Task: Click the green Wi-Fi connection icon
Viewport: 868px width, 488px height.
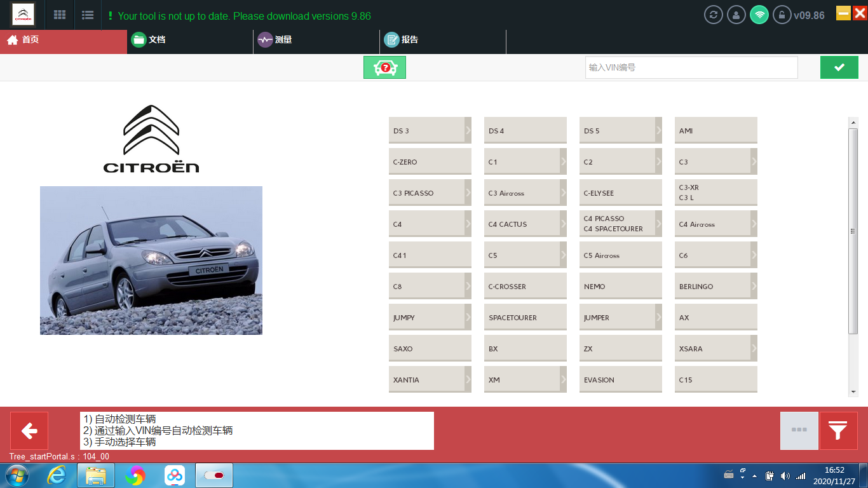Action: pyautogui.click(x=759, y=15)
